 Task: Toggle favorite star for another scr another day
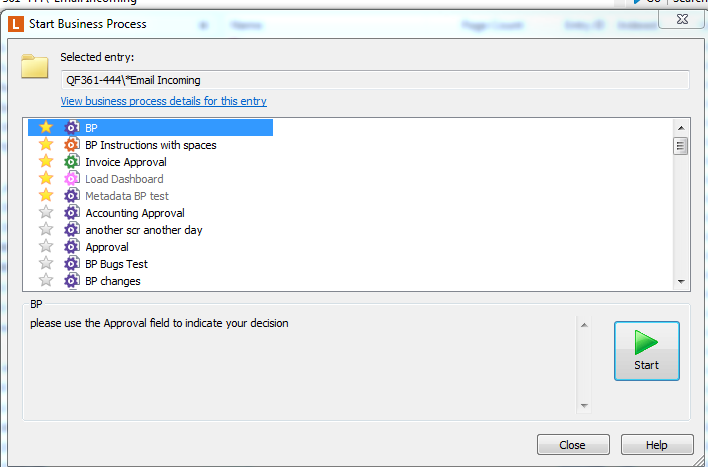(46, 229)
